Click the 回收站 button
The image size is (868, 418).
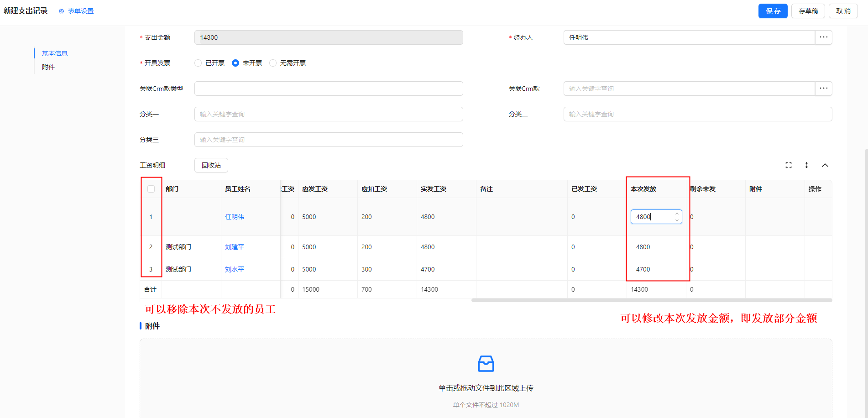(211, 165)
